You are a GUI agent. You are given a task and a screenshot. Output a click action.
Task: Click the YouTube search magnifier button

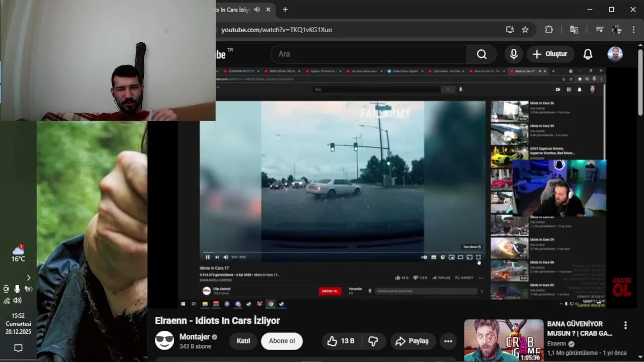[481, 54]
